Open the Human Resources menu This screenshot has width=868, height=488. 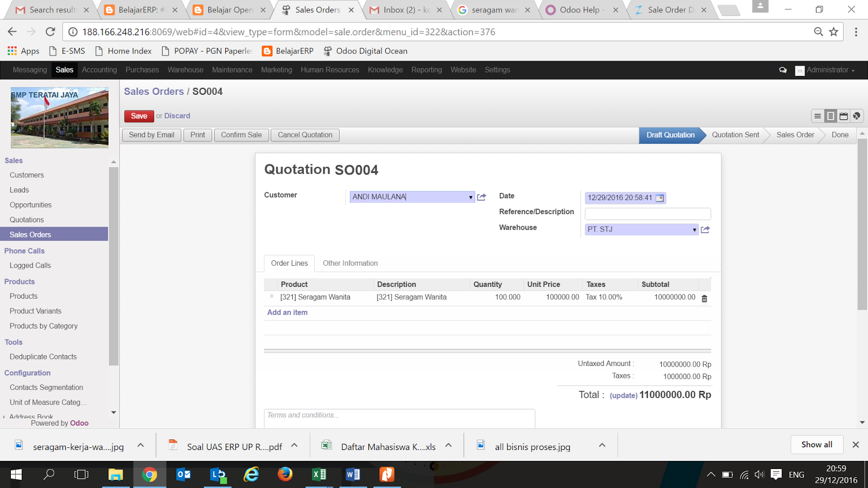coord(330,70)
